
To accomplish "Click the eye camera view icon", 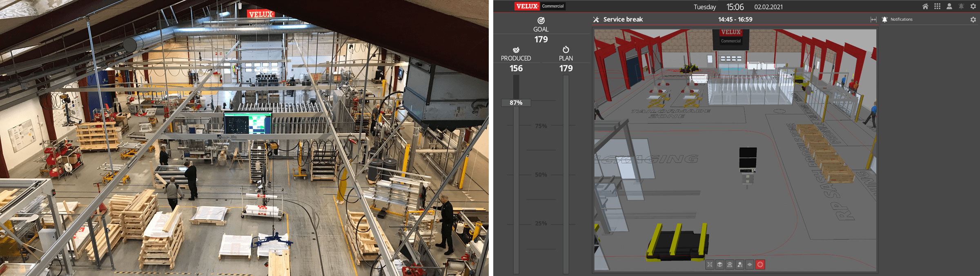I will (x=730, y=265).
